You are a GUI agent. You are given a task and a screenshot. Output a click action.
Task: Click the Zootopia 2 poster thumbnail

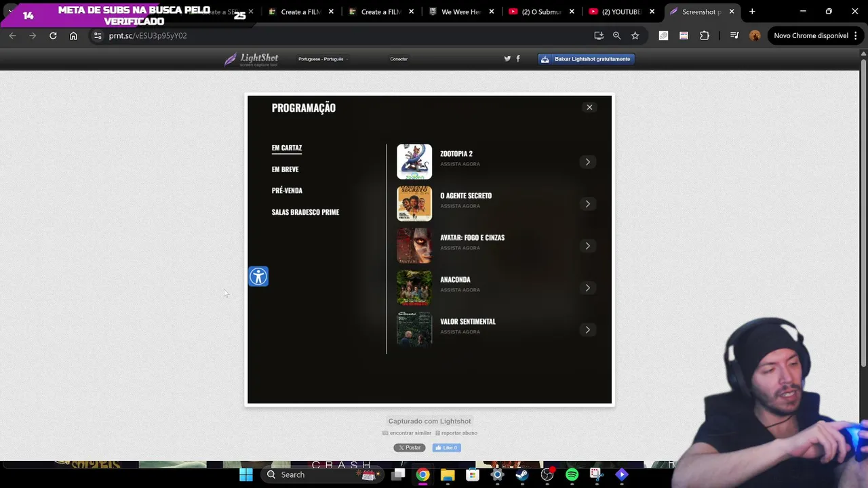[x=414, y=161]
